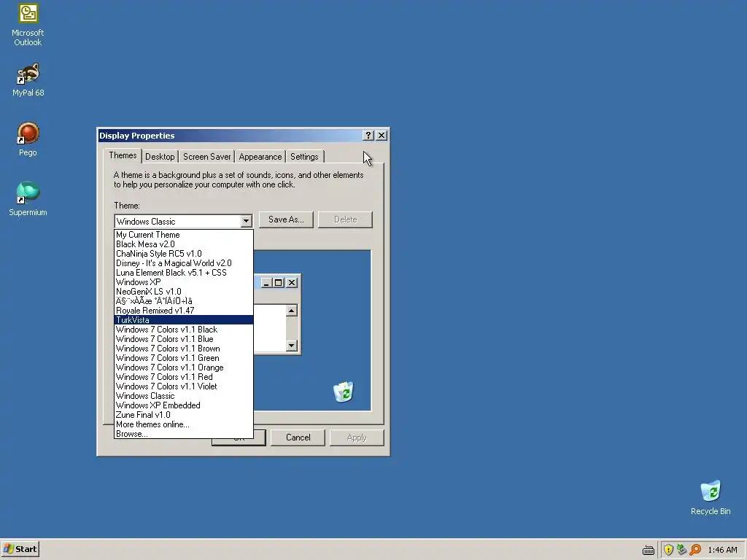The image size is (747, 560).
Task: Click the Cancel button
Action: point(298,437)
